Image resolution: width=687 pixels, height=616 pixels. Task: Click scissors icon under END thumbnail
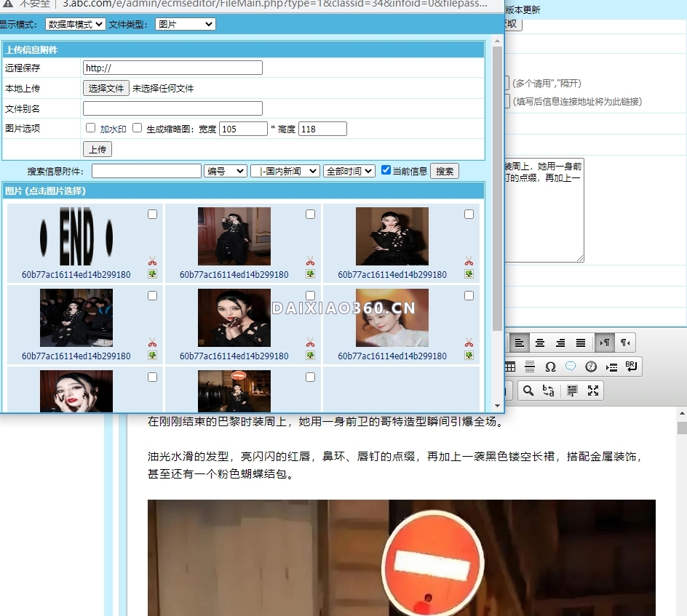[x=152, y=261]
